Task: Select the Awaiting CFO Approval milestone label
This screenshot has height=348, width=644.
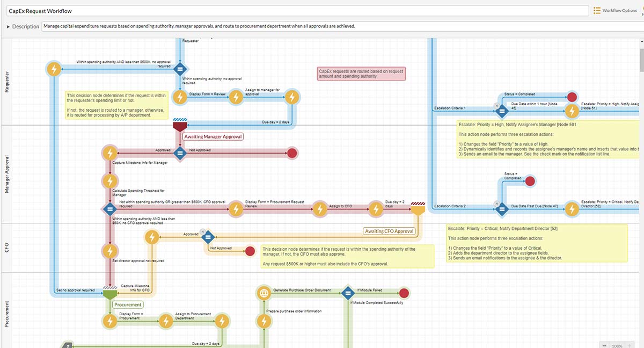Action: tap(389, 231)
